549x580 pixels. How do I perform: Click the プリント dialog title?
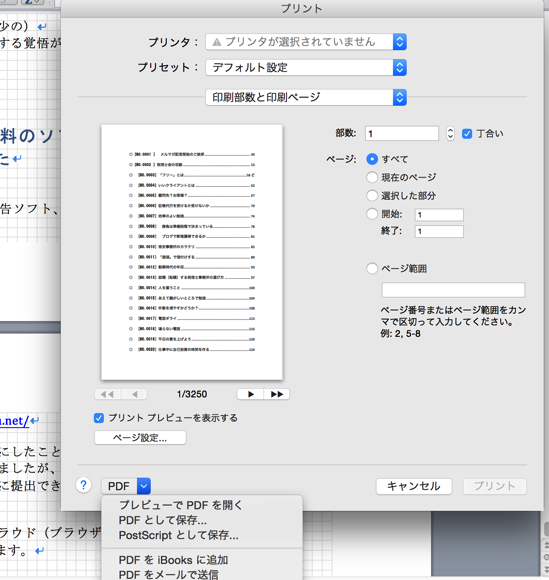tap(302, 9)
